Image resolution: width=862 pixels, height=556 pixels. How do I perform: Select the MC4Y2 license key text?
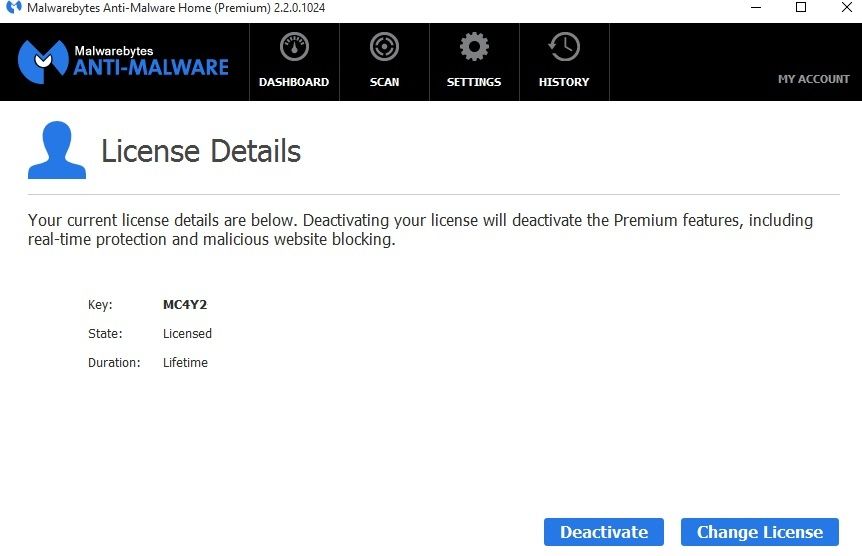click(185, 305)
